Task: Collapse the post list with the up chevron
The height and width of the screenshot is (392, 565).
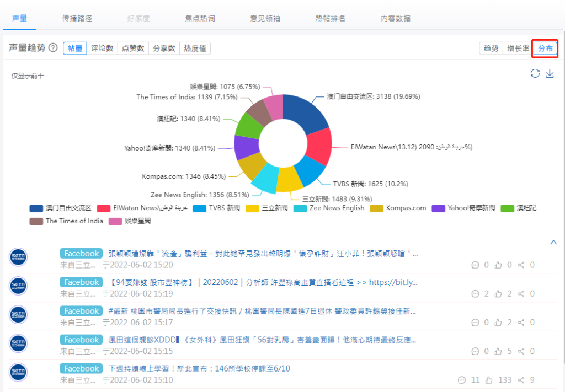Action: (553, 242)
